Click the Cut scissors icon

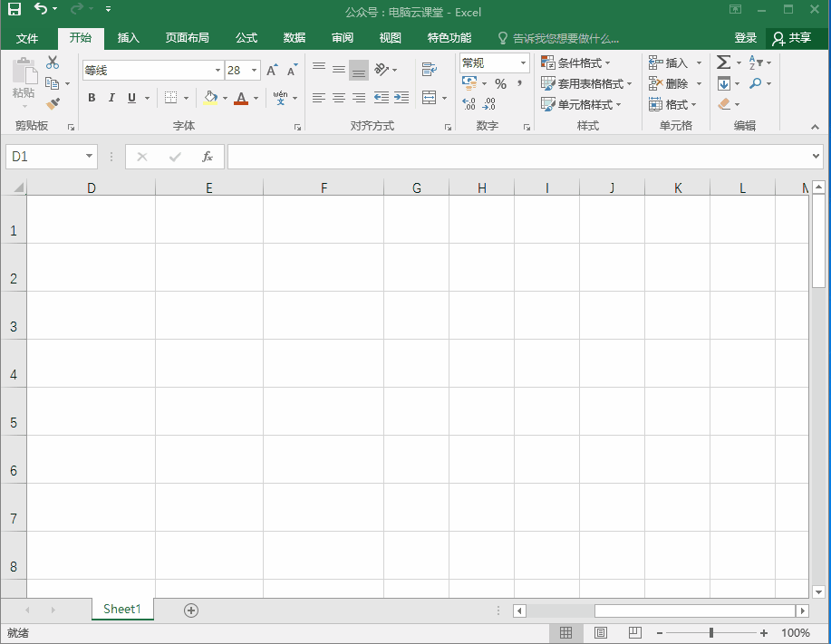52,62
